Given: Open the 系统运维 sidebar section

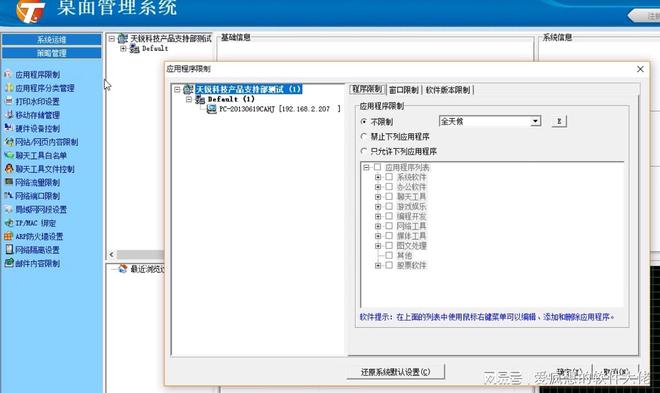Looking at the screenshot, I should (x=51, y=40).
